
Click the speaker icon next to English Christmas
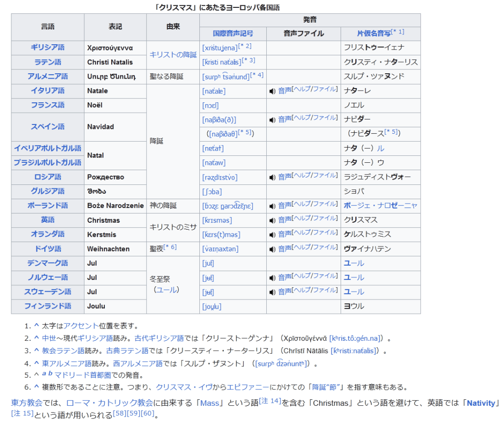tap(272, 220)
